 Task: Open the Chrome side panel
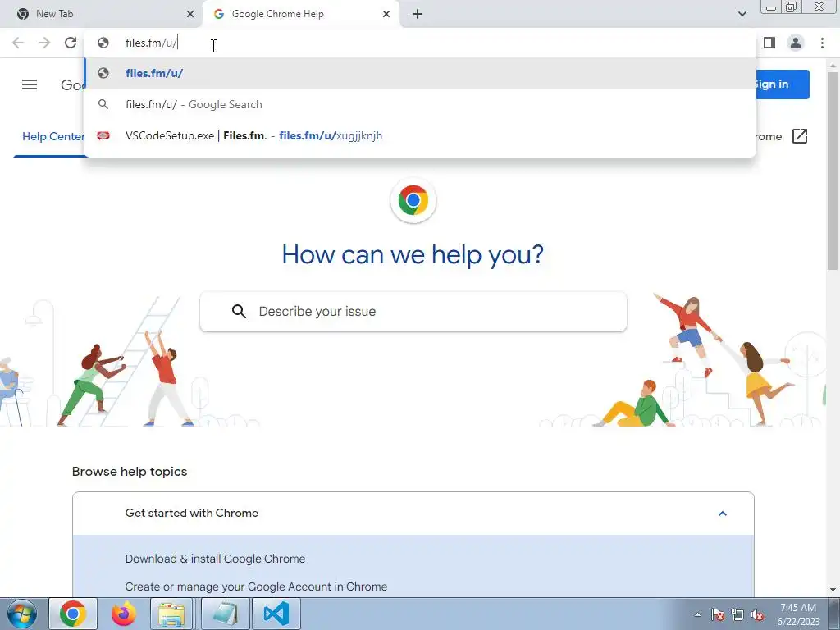(769, 43)
